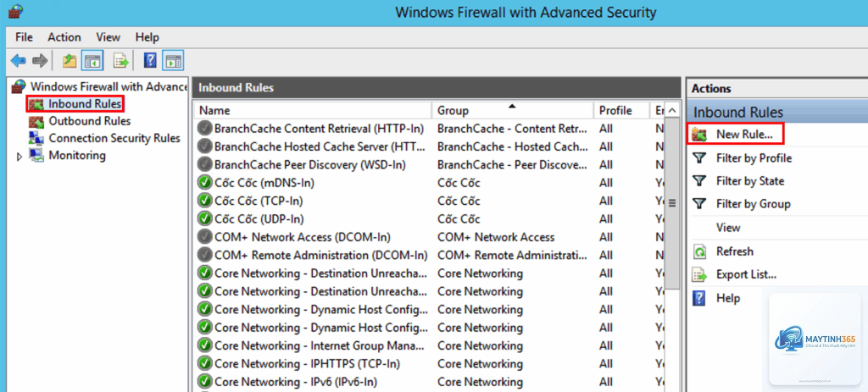Click green check icon of Core Networking IPHTTPS
868x392 pixels.
point(205,364)
